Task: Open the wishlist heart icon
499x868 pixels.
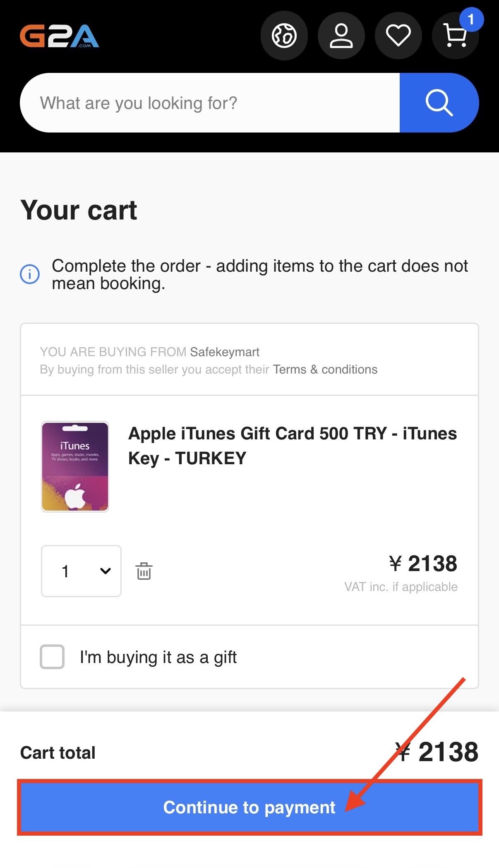Action: [x=398, y=36]
